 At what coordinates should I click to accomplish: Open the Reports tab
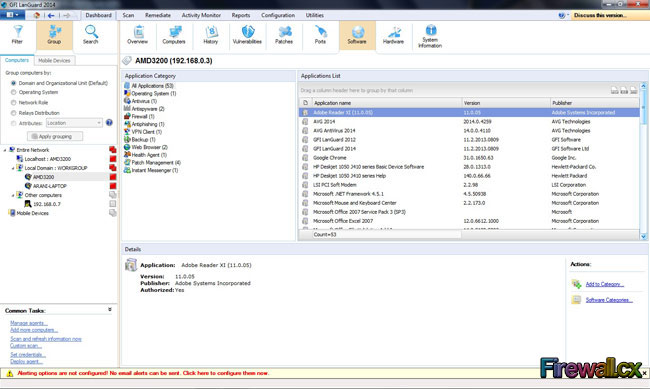click(241, 15)
